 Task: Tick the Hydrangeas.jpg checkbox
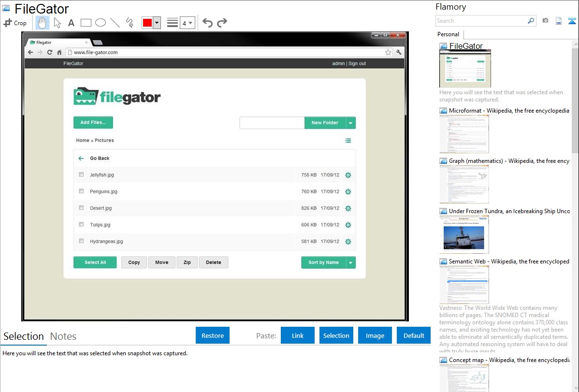tap(81, 241)
